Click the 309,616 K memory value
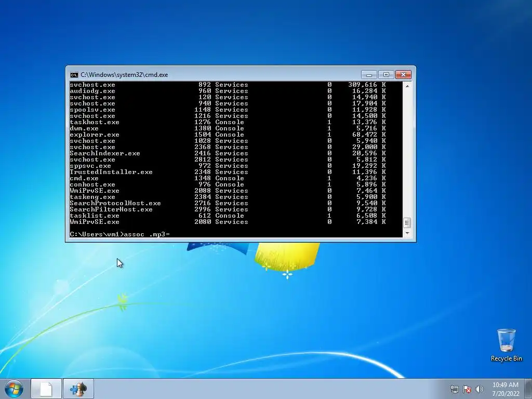 [x=367, y=85]
